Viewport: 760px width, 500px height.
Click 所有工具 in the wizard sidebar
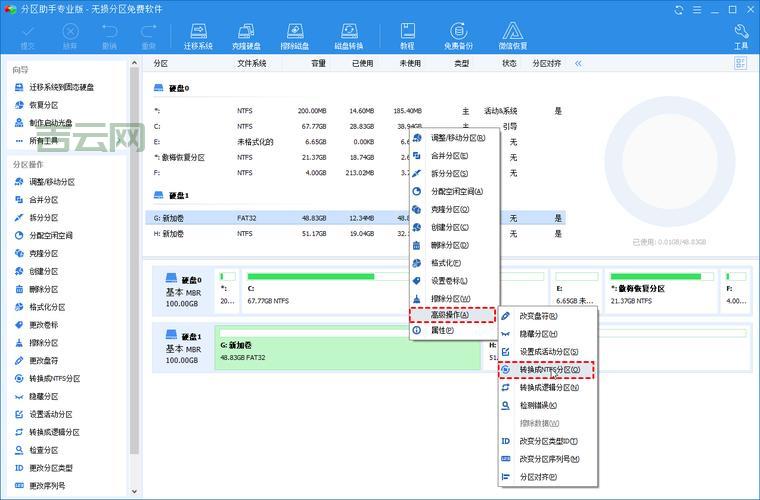45,141
